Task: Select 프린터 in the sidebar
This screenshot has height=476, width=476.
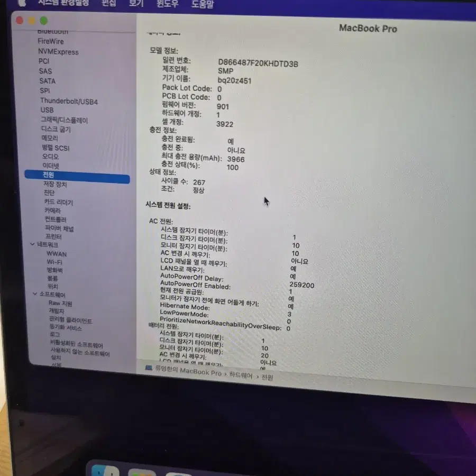Action: [x=53, y=236]
